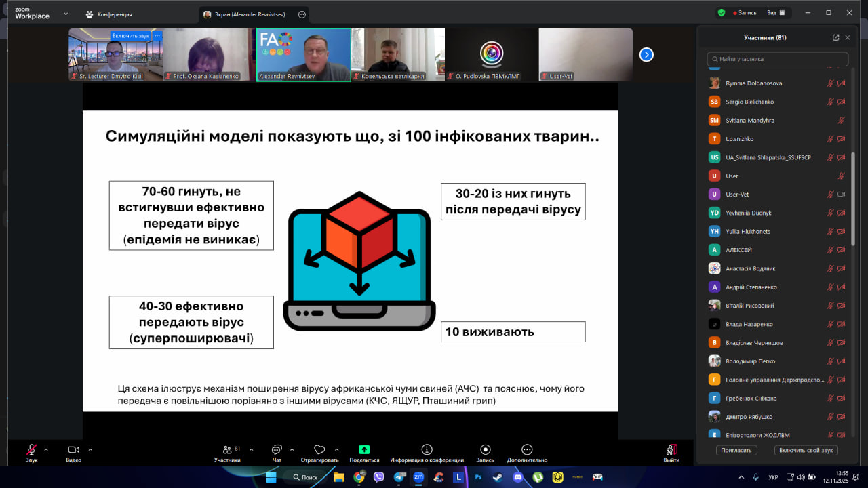Click the Выйти leave meeting icon
The height and width of the screenshot is (488, 868).
tap(671, 450)
